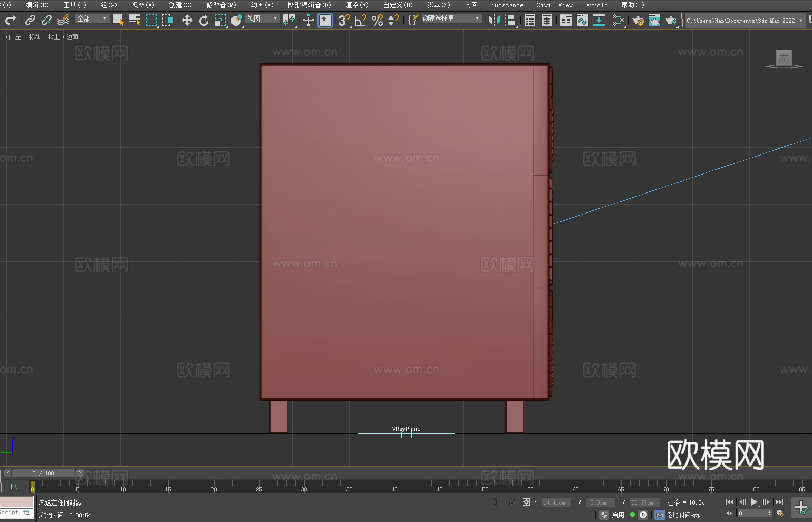Screen dimensions: 812x522
Task: Click the Align tool icon
Action: tap(511, 20)
